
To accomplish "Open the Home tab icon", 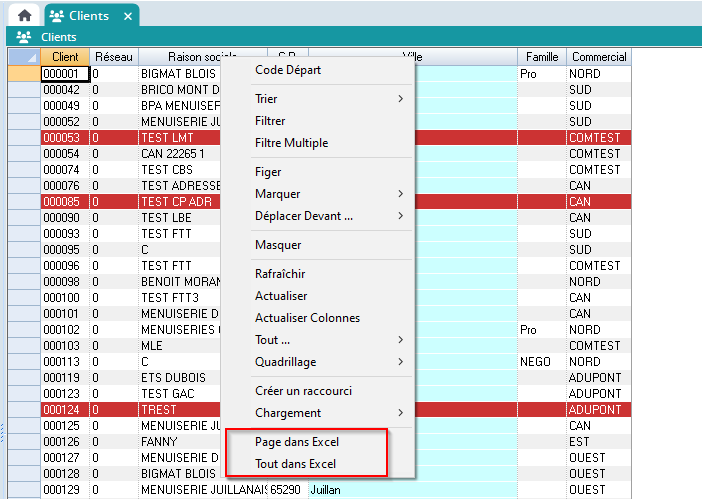I will pos(24,15).
